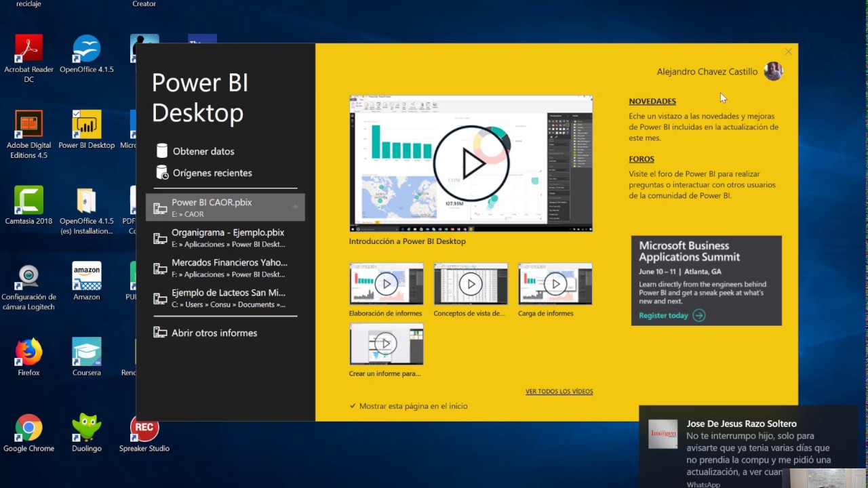Play the Elaboración de informes video
The height and width of the screenshot is (488, 868).
(386, 284)
